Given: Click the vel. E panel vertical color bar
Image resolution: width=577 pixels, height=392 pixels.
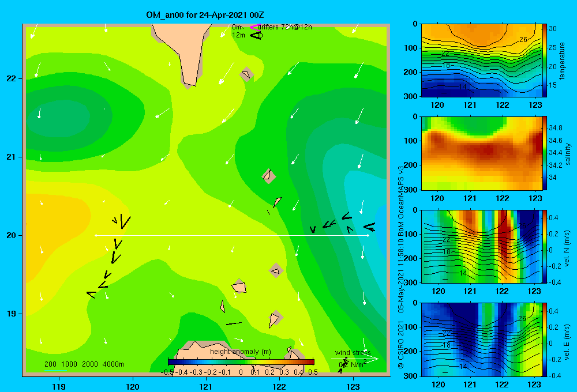Looking at the screenshot, I should (x=545, y=340).
